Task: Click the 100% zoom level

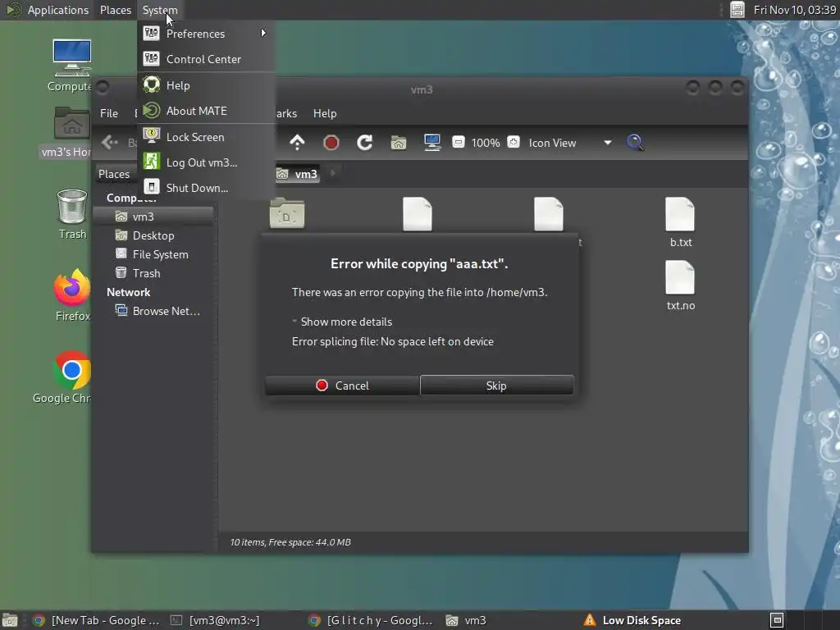Action: [x=486, y=143]
